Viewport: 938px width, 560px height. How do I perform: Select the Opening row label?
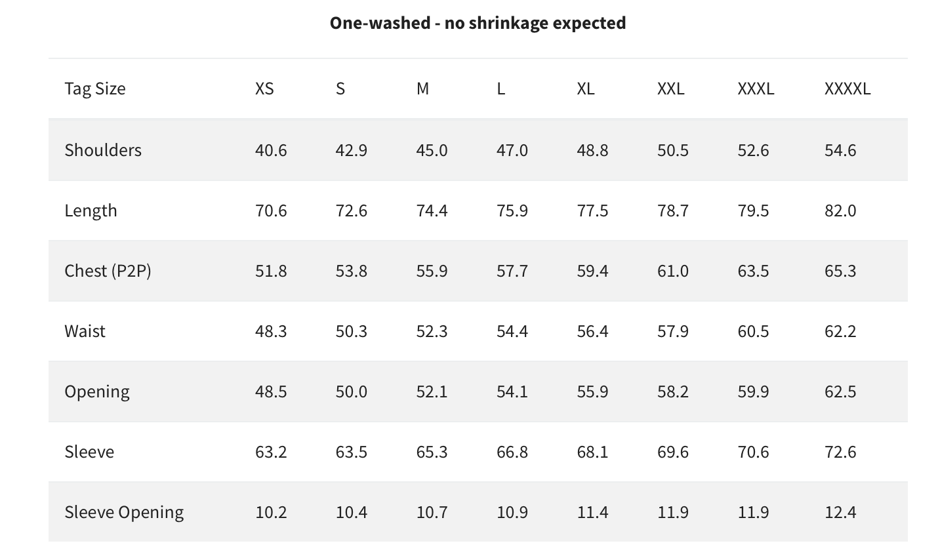tap(97, 391)
